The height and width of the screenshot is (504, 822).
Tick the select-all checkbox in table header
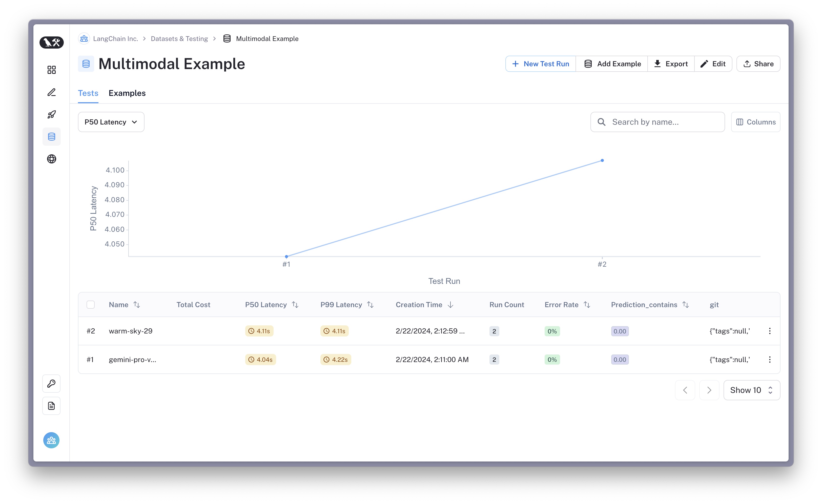pyautogui.click(x=91, y=305)
